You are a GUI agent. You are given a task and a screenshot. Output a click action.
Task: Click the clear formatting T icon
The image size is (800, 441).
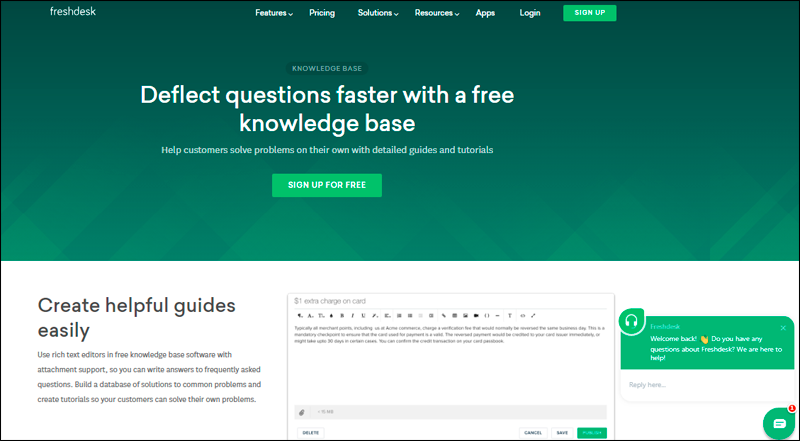click(x=510, y=315)
